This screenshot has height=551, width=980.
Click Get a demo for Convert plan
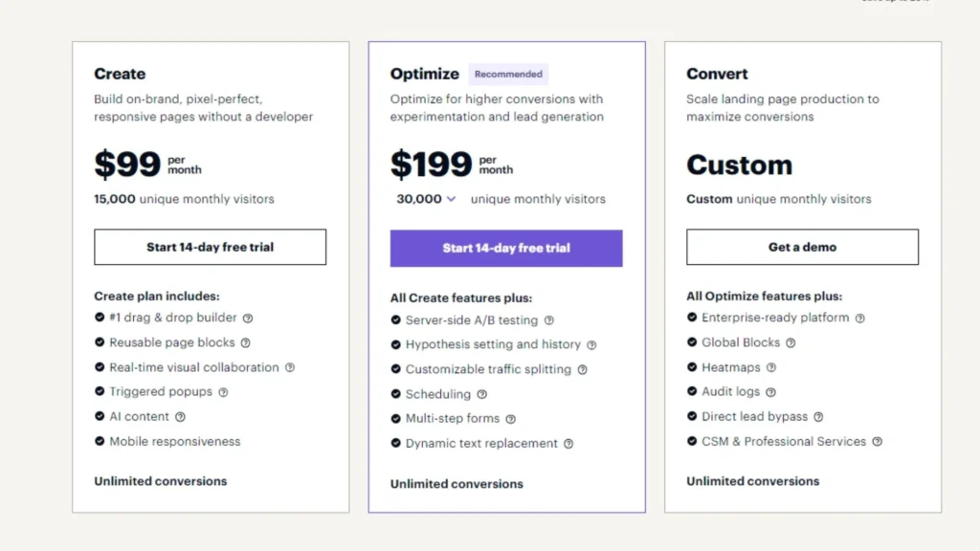tap(802, 247)
